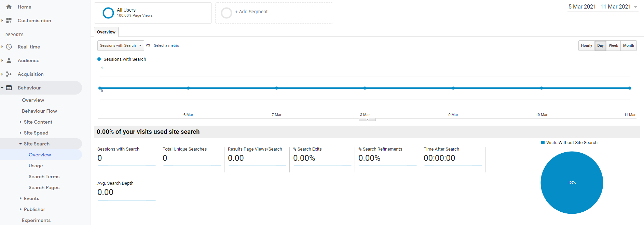The height and width of the screenshot is (225, 644).
Task: Click the empty Add Segment circle icon
Action: (x=226, y=13)
